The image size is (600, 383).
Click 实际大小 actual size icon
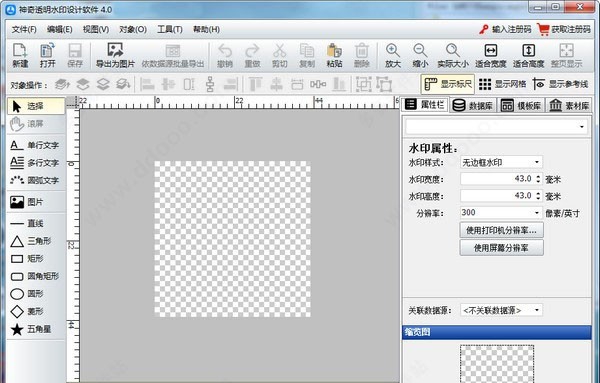click(453, 56)
